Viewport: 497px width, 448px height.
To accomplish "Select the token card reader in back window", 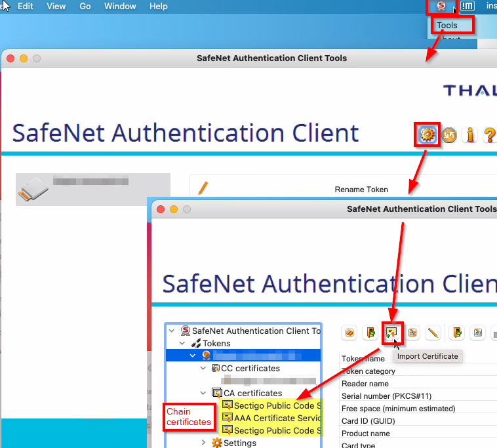I will pos(93,190).
